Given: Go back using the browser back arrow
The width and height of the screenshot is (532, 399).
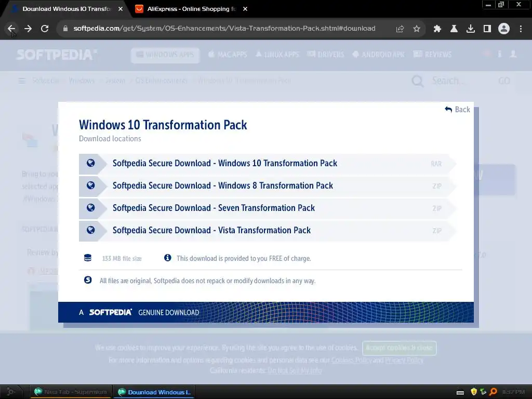Looking at the screenshot, I should [11, 29].
